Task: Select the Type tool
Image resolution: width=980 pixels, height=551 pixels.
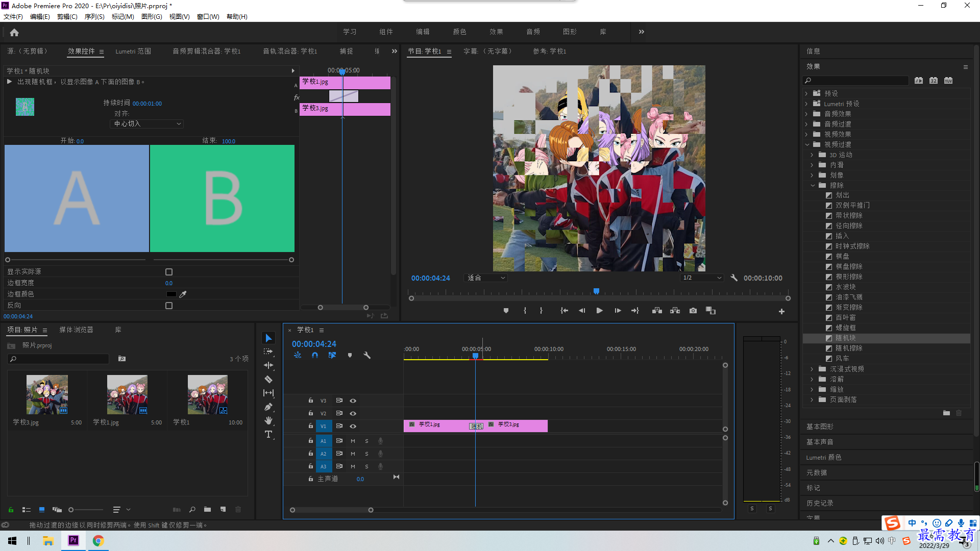Action: coord(268,434)
